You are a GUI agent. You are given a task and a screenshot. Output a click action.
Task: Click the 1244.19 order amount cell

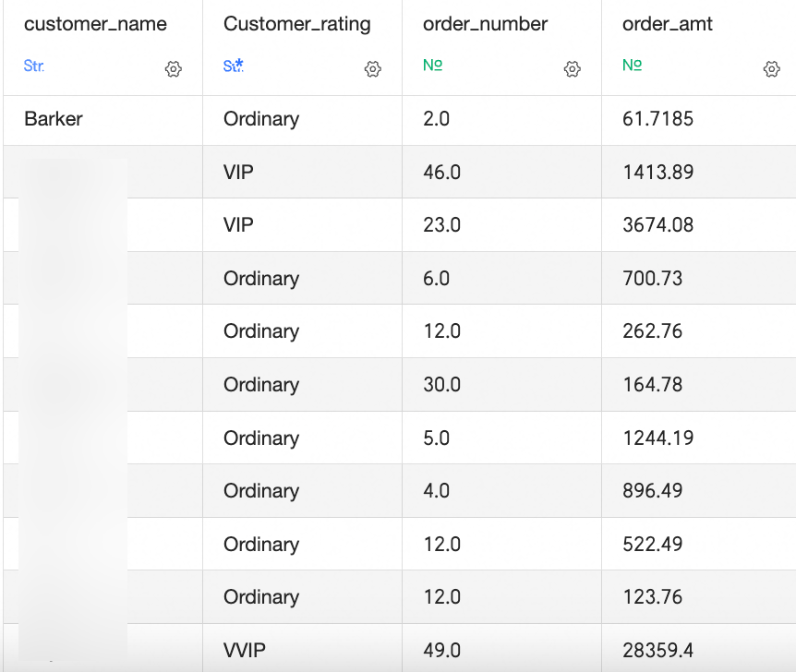click(x=657, y=438)
